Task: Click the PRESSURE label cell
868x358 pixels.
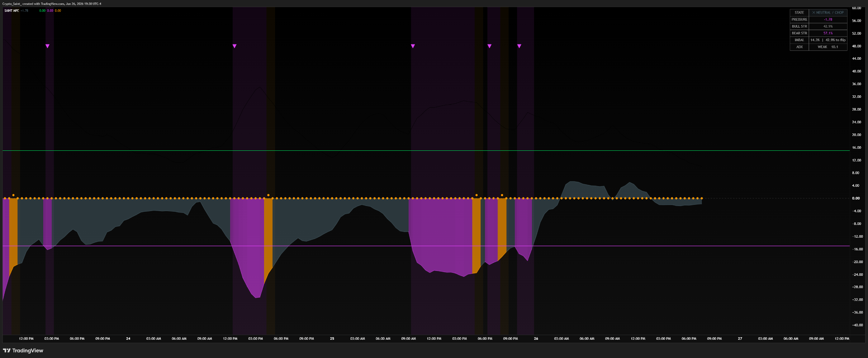Action: coord(799,19)
